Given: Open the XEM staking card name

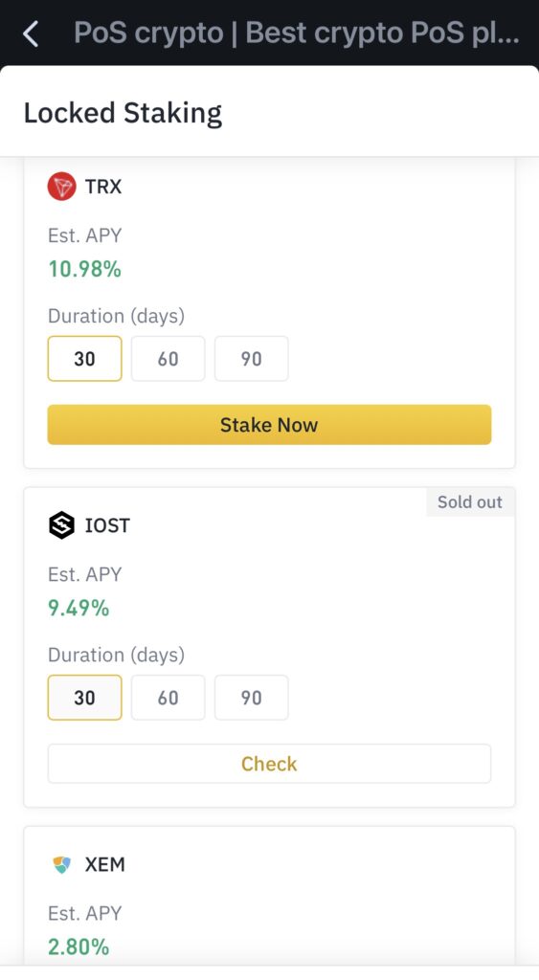Looking at the screenshot, I should pyautogui.click(x=105, y=864).
